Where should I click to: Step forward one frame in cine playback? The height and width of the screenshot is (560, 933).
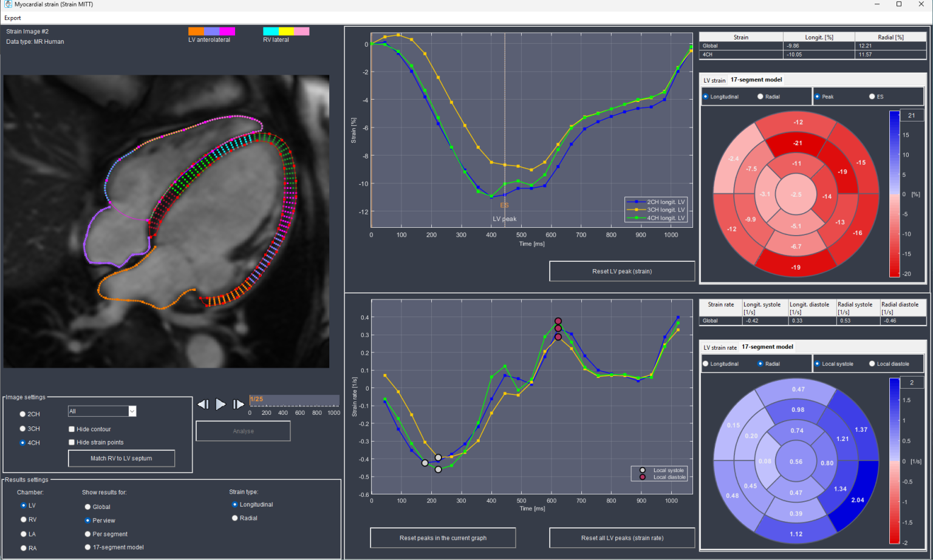(x=238, y=404)
